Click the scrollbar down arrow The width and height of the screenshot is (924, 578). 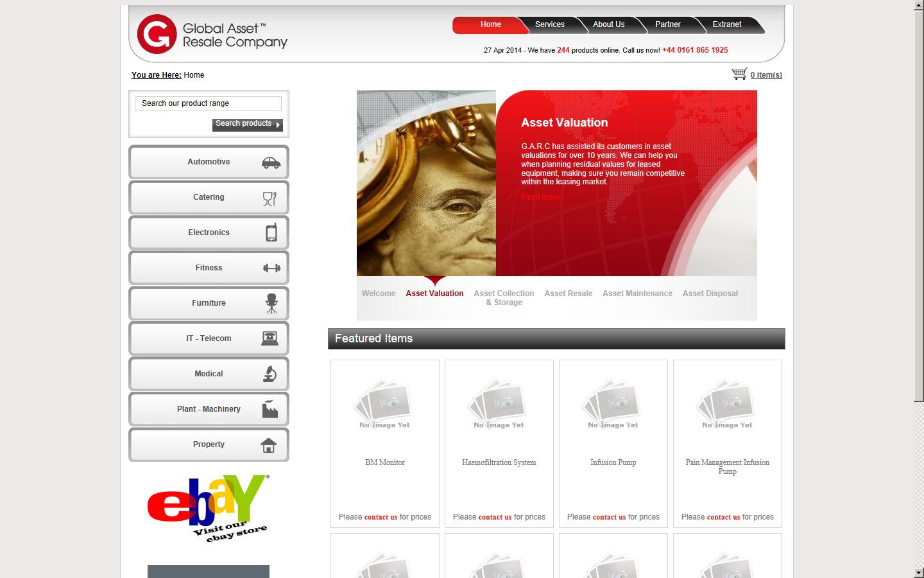point(918,572)
